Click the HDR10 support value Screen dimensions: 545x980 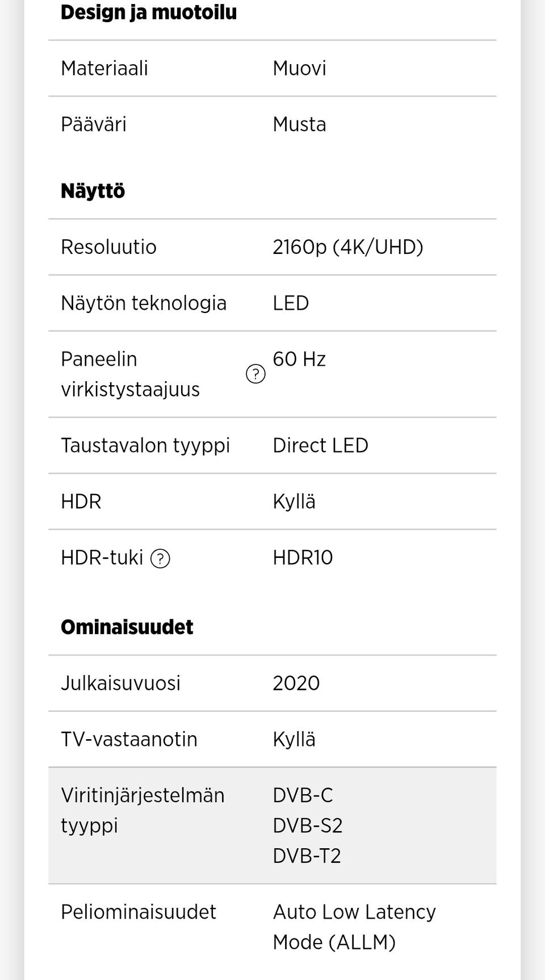303,558
